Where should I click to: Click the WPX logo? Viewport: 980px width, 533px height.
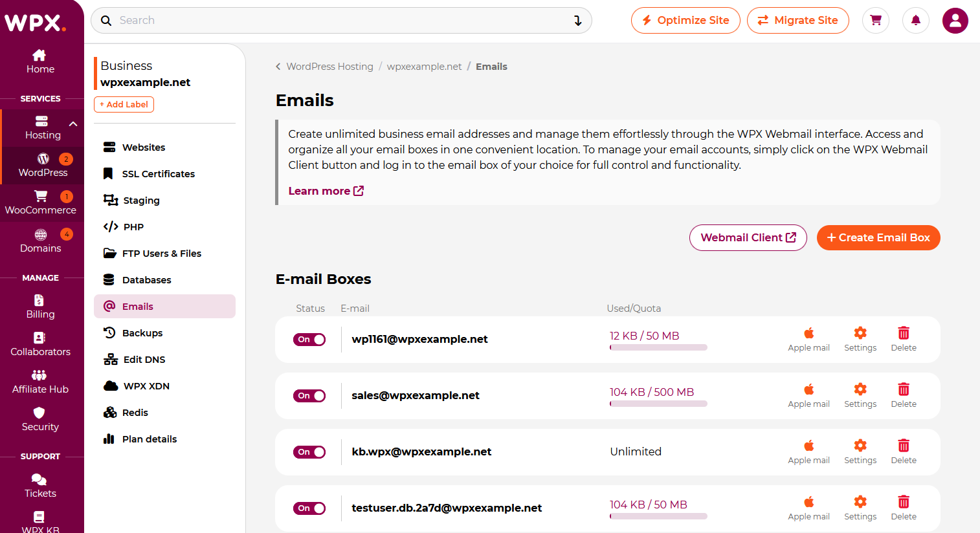click(35, 23)
